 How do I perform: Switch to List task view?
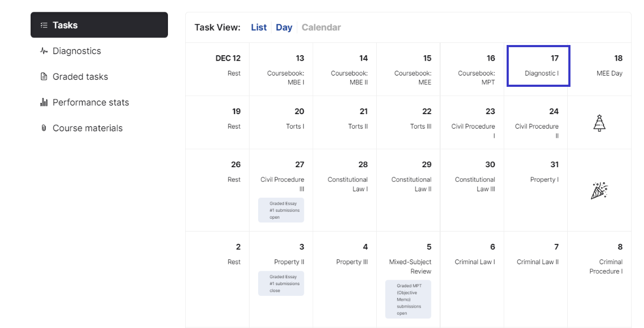[259, 27]
